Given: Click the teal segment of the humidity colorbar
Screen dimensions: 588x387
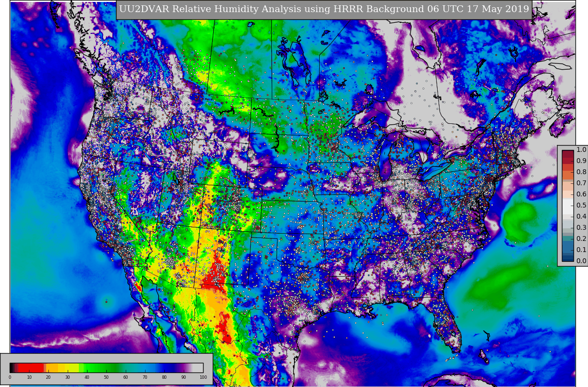Looking at the screenshot, I should [x=131, y=368].
